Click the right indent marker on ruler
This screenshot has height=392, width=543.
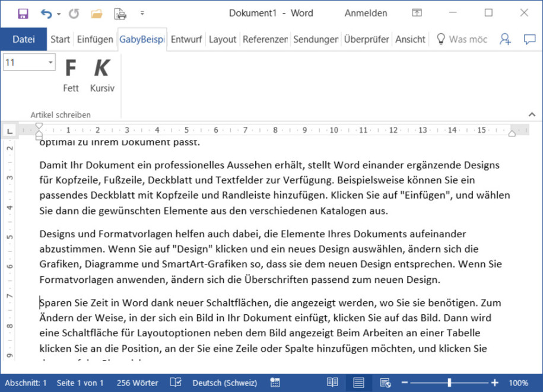512,133
